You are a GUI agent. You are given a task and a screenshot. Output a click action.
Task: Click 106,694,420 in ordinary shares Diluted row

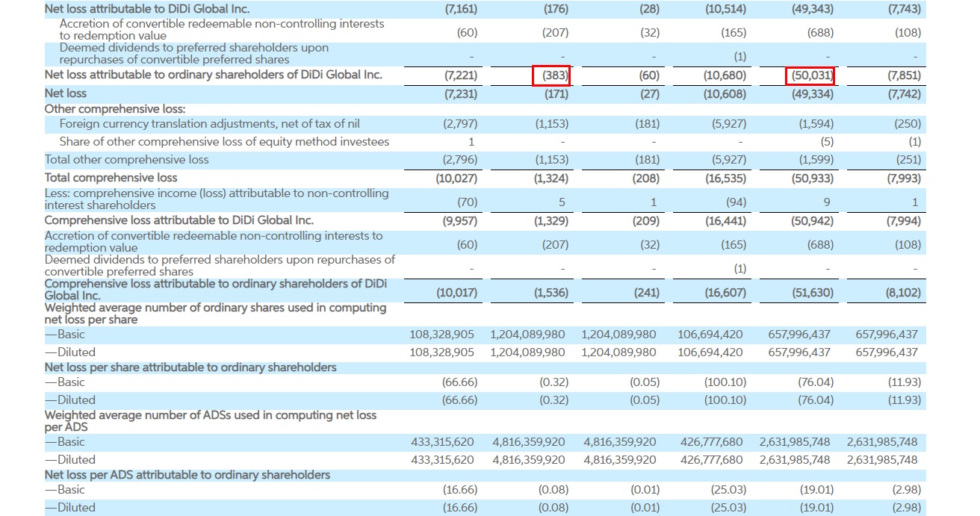[x=710, y=352]
